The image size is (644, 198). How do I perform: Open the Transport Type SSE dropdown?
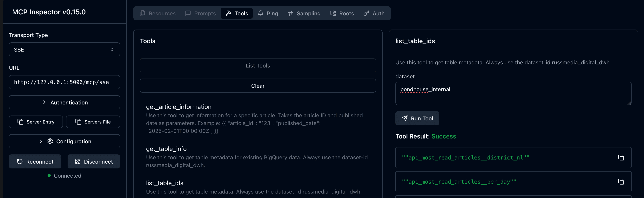pyautogui.click(x=64, y=49)
